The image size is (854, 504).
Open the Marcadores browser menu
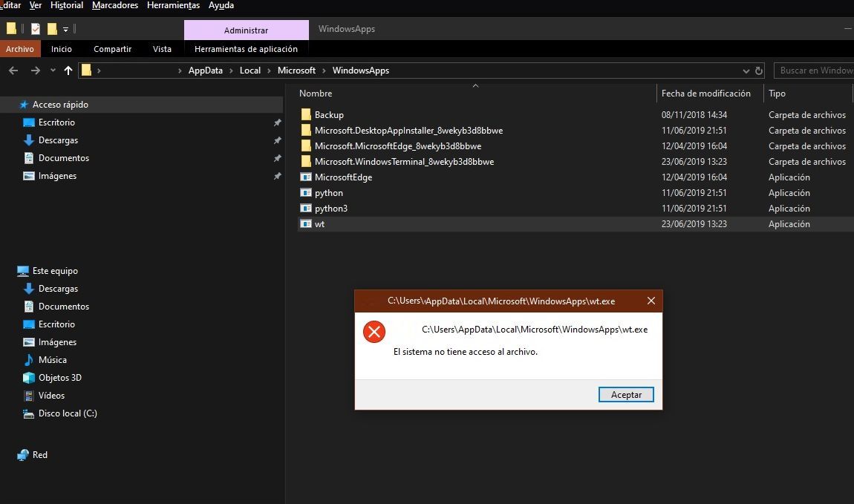pyautogui.click(x=115, y=5)
